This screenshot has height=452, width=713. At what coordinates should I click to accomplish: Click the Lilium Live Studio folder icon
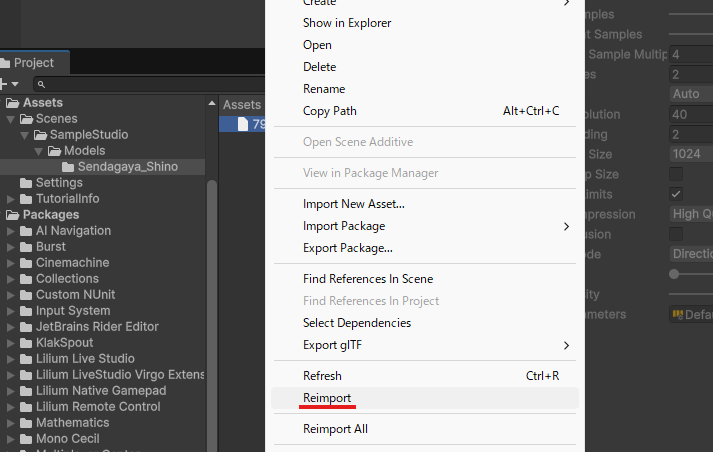click(x=26, y=359)
